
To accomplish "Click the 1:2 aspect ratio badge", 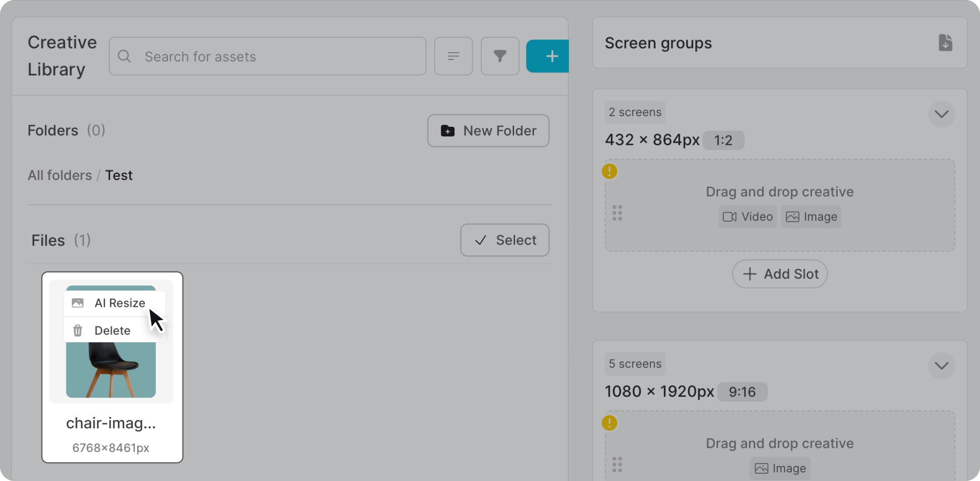I will pos(723,140).
